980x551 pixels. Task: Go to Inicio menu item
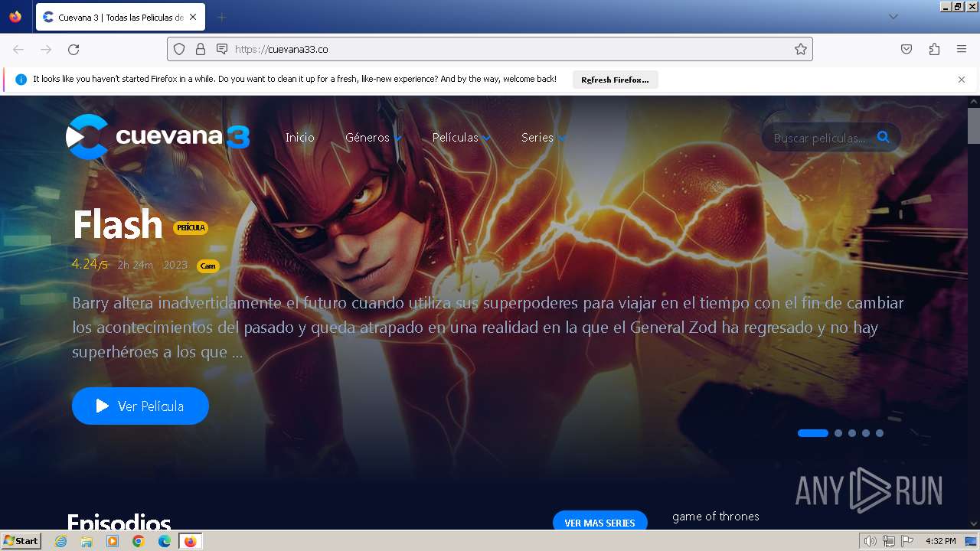300,138
